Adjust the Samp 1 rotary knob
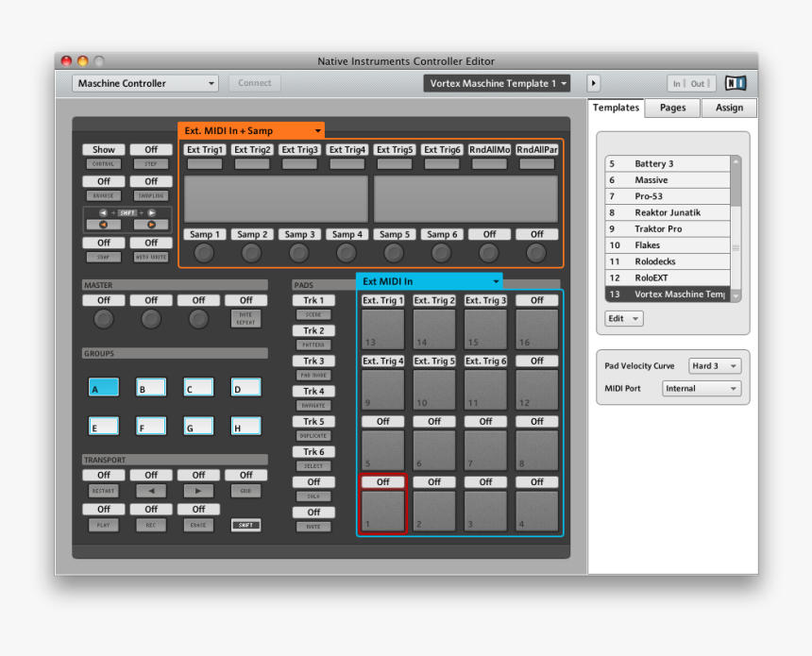812x656 pixels. point(204,252)
